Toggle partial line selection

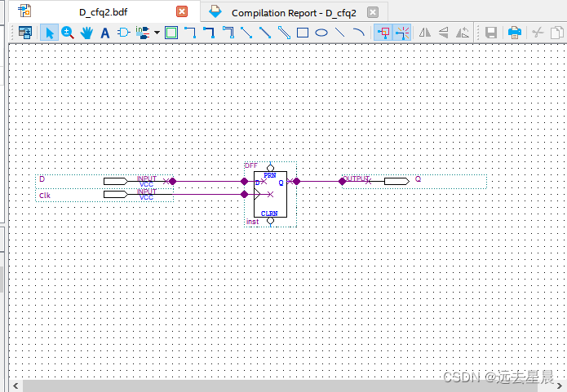point(402,33)
